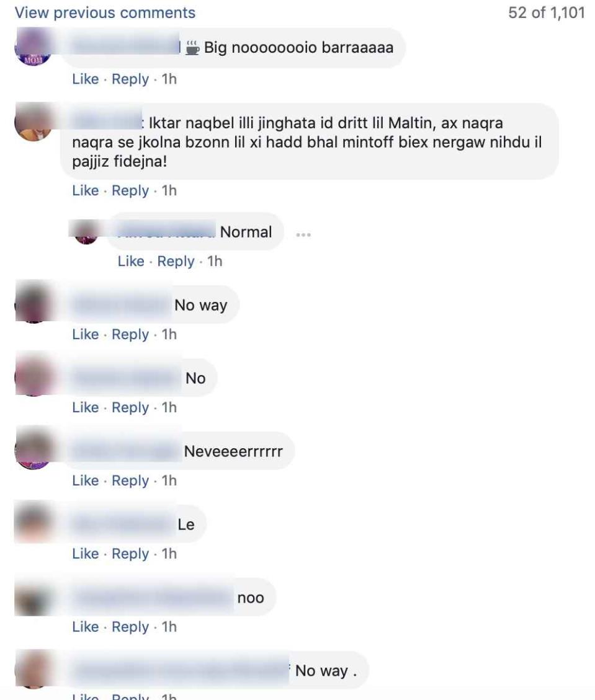Reply to the long Mintoff comment

tap(130, 190)
